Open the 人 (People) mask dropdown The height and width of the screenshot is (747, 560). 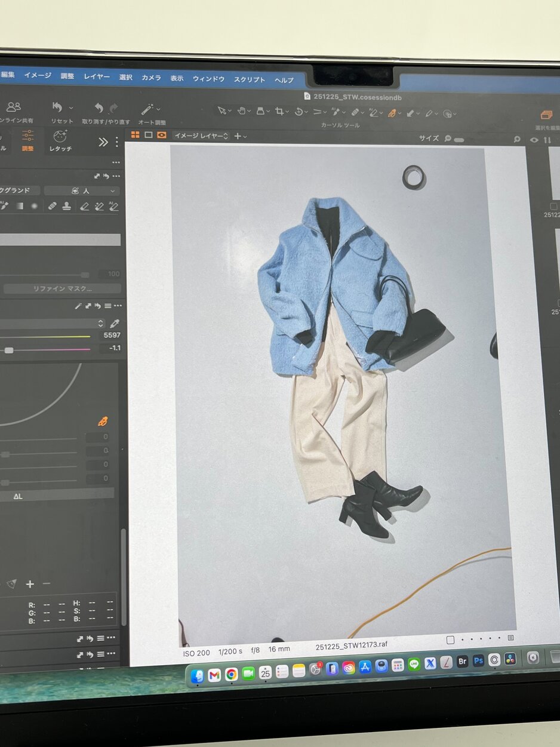point(82,191)
